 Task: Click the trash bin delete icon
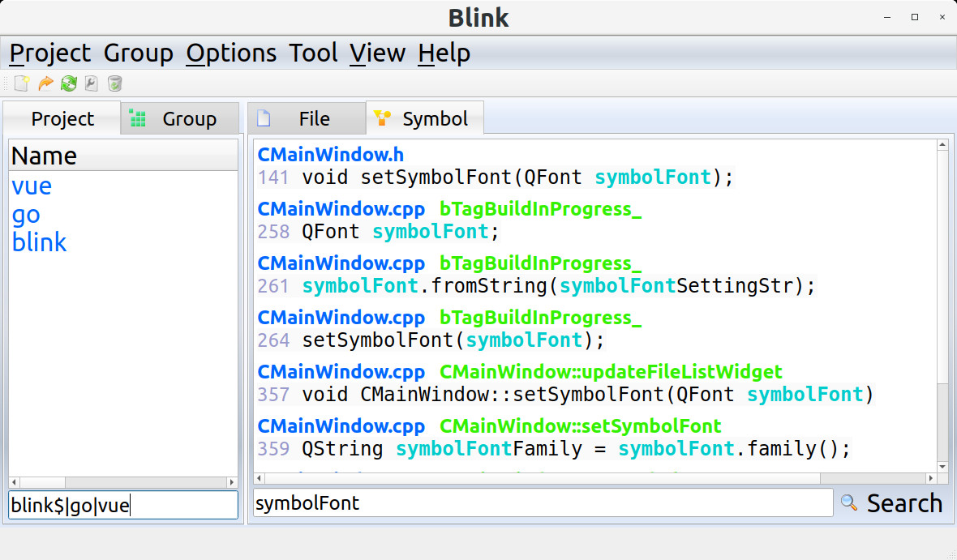[115, 83]
